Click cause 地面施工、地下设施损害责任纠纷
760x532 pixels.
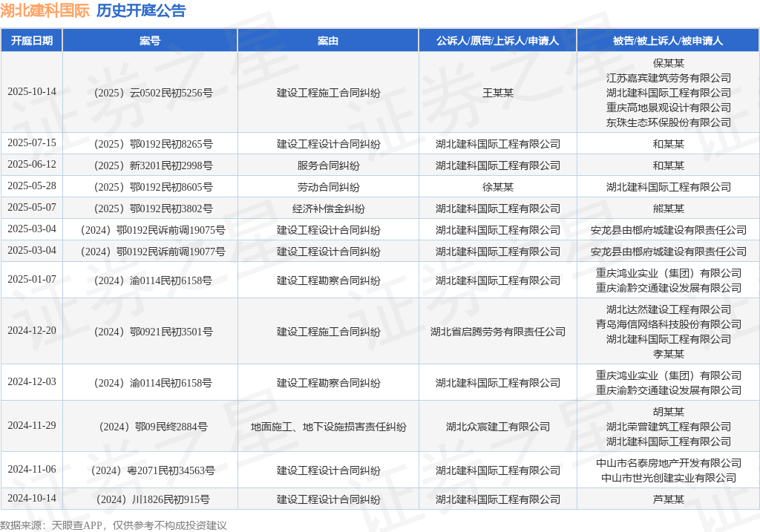coord(328,427)
